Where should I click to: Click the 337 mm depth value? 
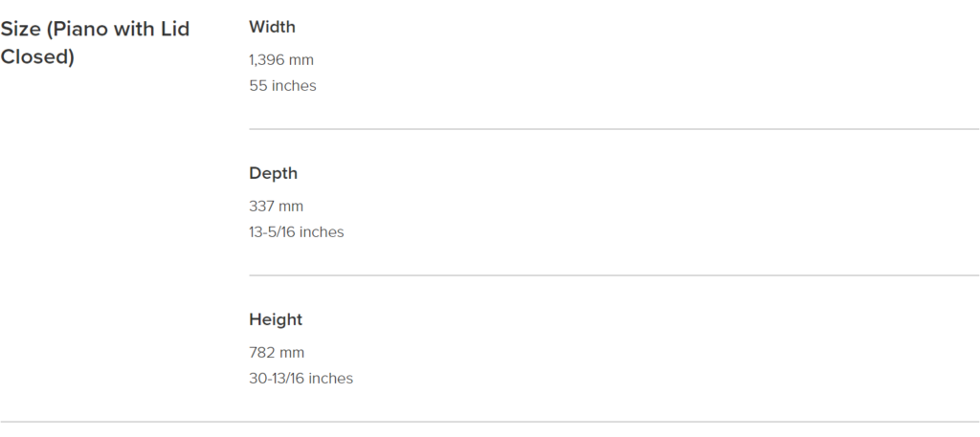pyautogui.click(x=277, y=206)
